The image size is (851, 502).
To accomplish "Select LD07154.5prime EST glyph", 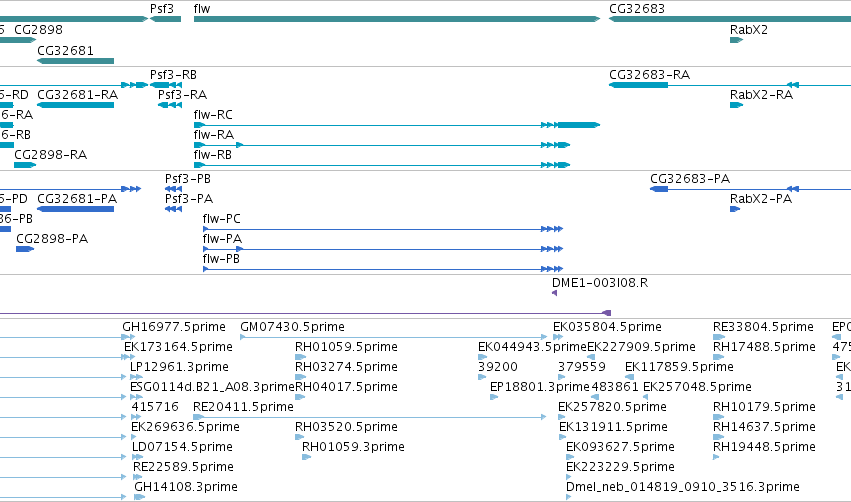I will [138, 457].
